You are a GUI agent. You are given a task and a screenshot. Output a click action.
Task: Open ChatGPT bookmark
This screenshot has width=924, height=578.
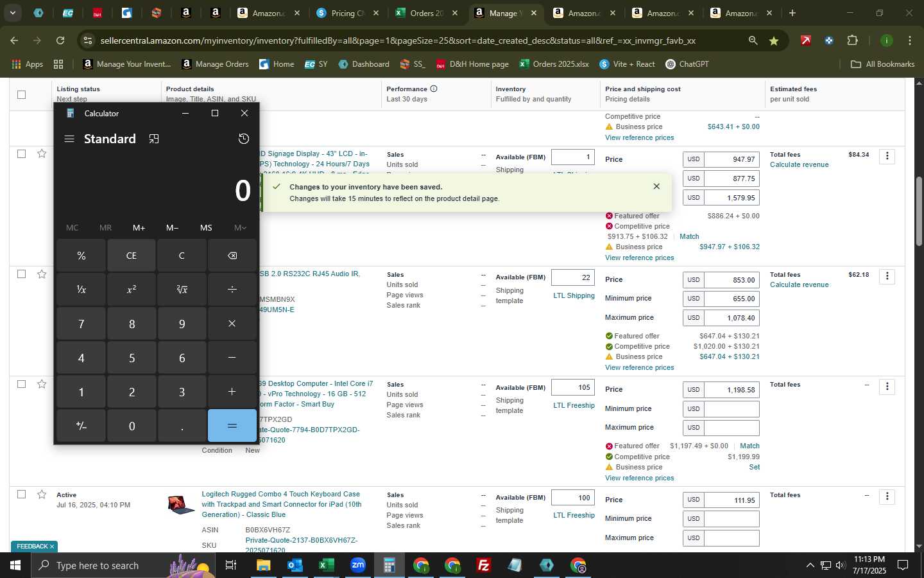(x=687, y=64)
